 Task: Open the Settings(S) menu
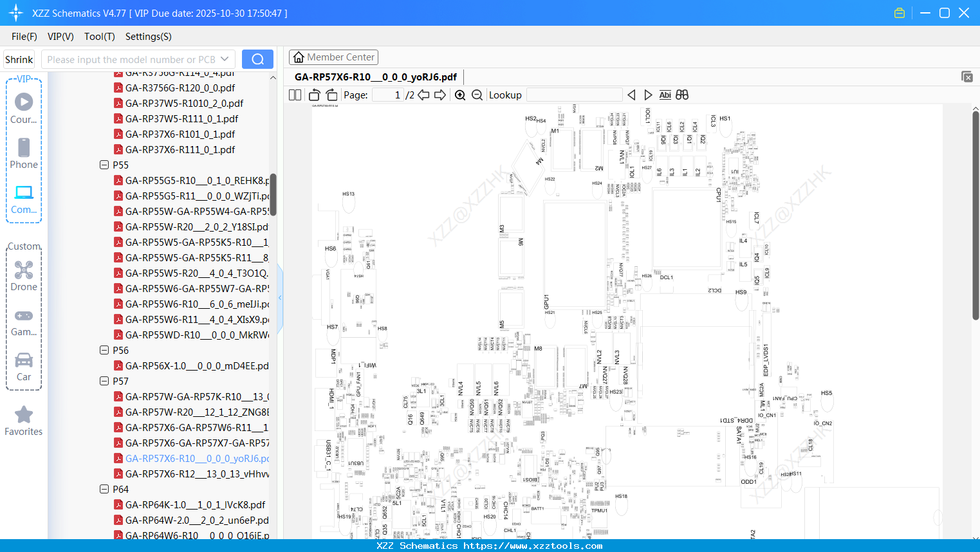point(149,37)
